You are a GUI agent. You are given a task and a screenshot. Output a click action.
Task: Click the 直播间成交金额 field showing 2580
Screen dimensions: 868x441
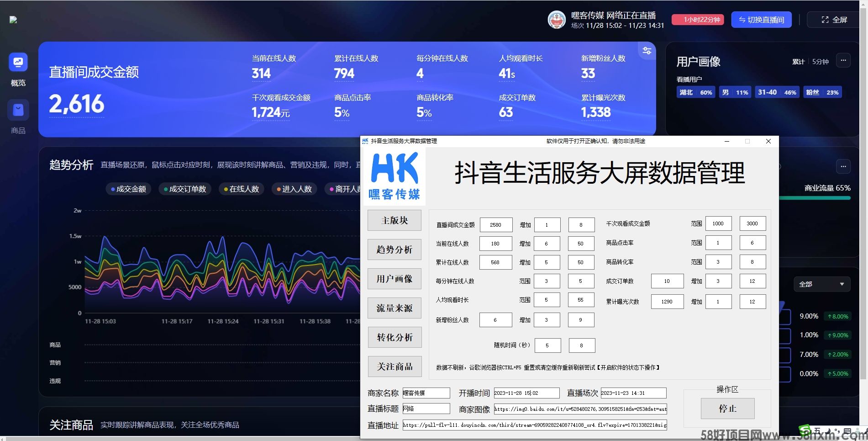[496, 225]
